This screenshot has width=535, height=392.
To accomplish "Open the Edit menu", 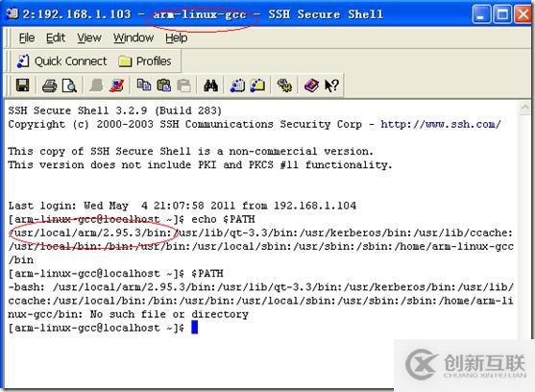I will 56,37.
